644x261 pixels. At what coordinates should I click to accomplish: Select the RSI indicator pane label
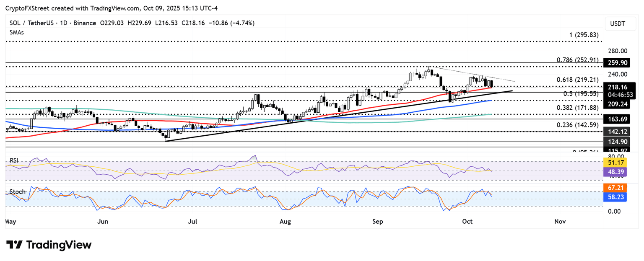tap(15, 160)
